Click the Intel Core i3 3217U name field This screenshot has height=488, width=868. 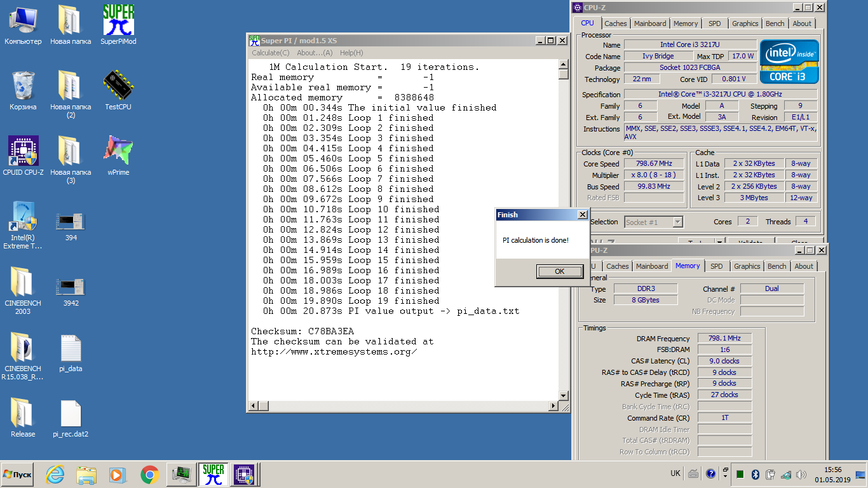coord(690,44)
